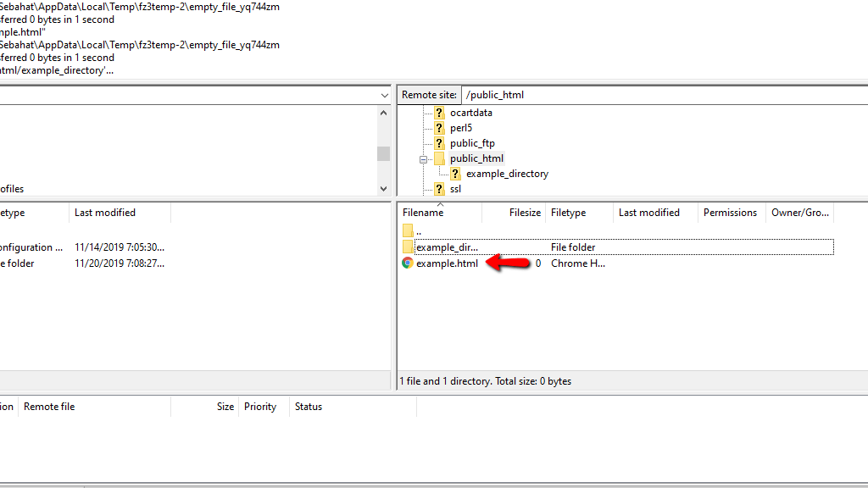Screen dimensions: 868x488
Task: Sort remote files by Filesize column
Action: (513, 213)
